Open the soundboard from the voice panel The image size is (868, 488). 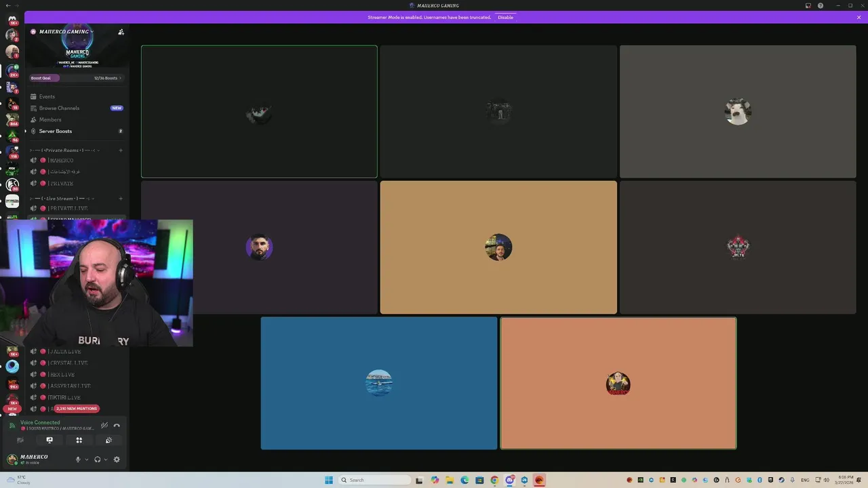[108, 440]
